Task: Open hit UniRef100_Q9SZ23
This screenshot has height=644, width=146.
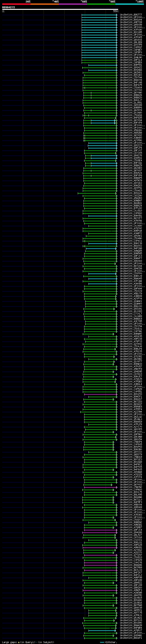Action: tap(131, 146)
